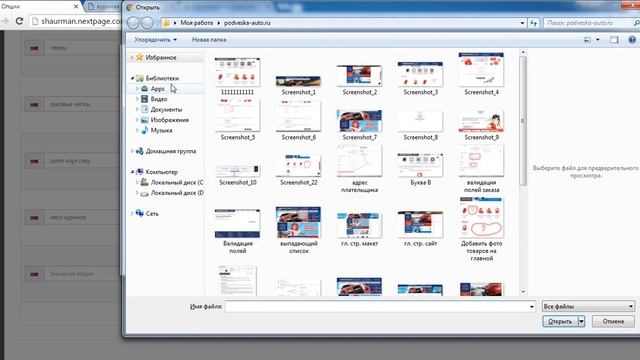This screenshot has width=640, height=360.
Task: Open the file name history dropdown
Action: tap(531, 307)
